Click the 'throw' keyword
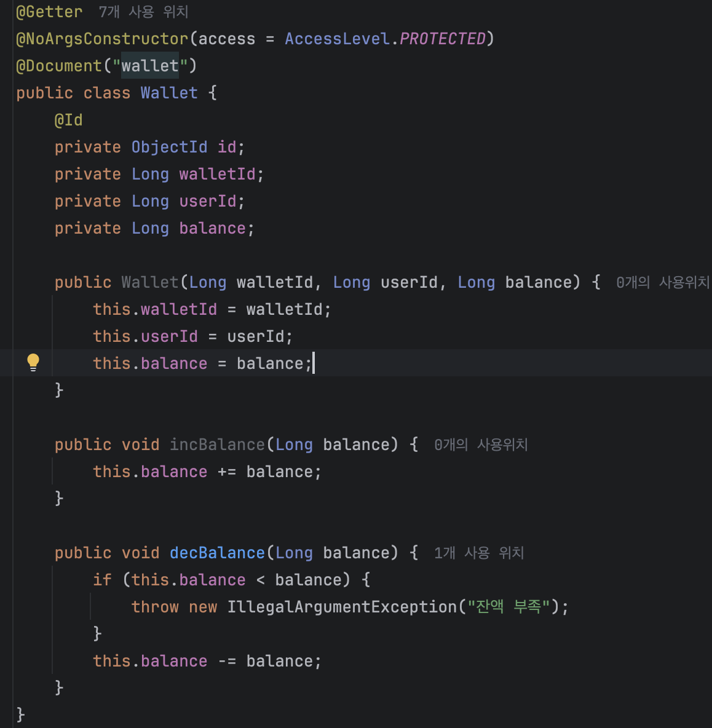712x728 pixels. coord(154,607)
